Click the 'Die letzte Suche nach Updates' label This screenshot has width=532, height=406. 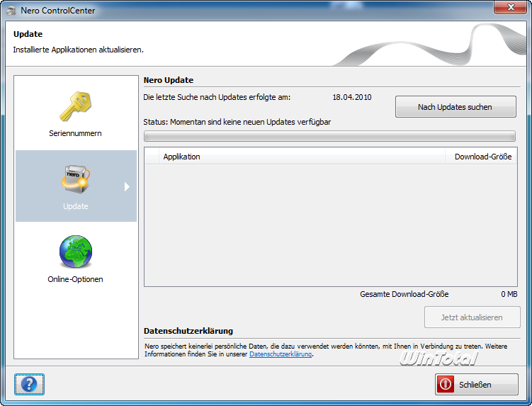point(217,97)
